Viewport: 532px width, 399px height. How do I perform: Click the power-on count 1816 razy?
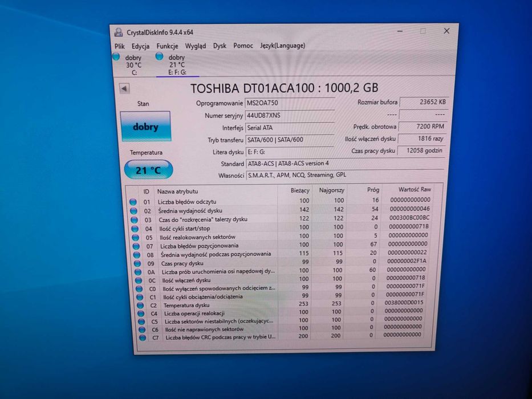423,139
